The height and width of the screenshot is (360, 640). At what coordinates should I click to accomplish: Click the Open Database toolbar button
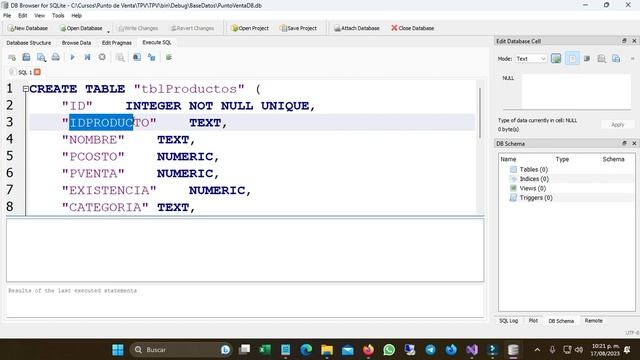pyautogui.click(x=81, y=28)
